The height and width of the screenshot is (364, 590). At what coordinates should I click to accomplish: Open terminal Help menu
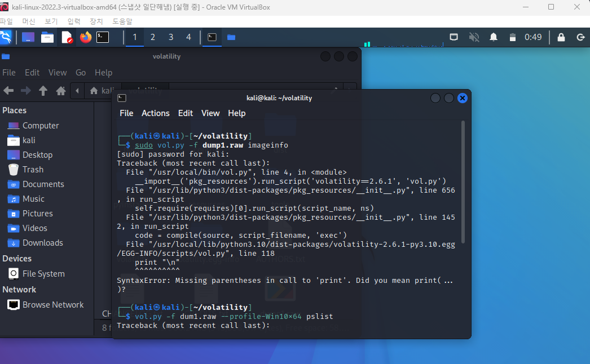point(237,113)
